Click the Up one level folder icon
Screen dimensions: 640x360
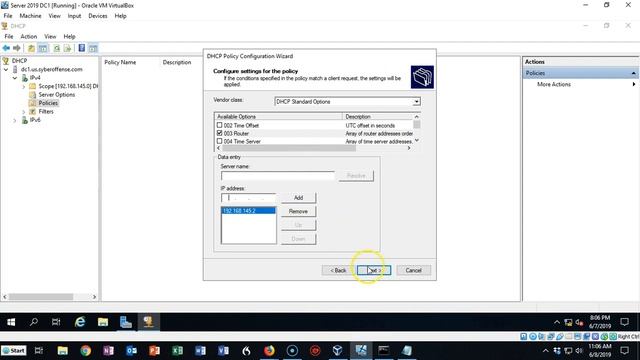[x=31, y=48]
